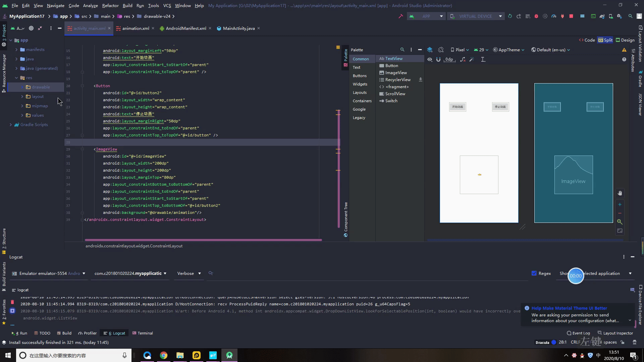644x362 pixels.
Task: Toggle the Regex checkbox in Logcat
Action: (534, 273)
